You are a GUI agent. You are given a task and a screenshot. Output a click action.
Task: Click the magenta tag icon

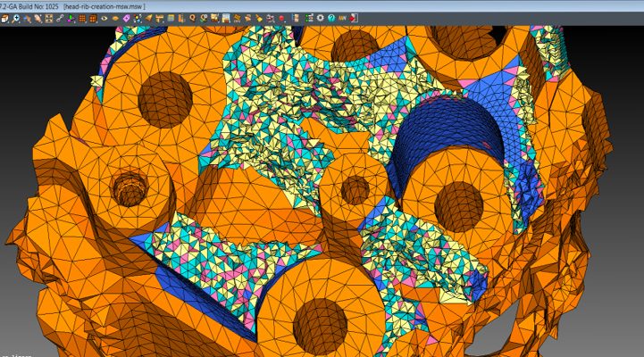[x=126, y=18]
